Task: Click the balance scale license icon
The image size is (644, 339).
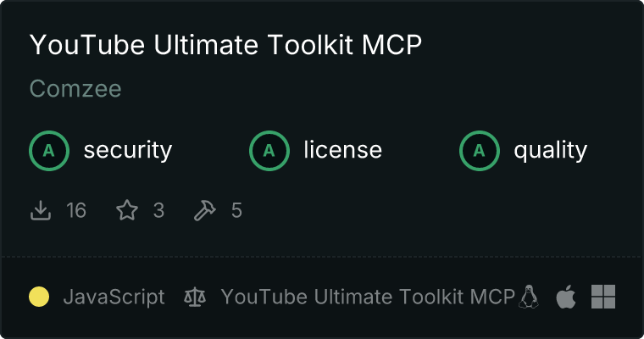Action: (195, 297)
